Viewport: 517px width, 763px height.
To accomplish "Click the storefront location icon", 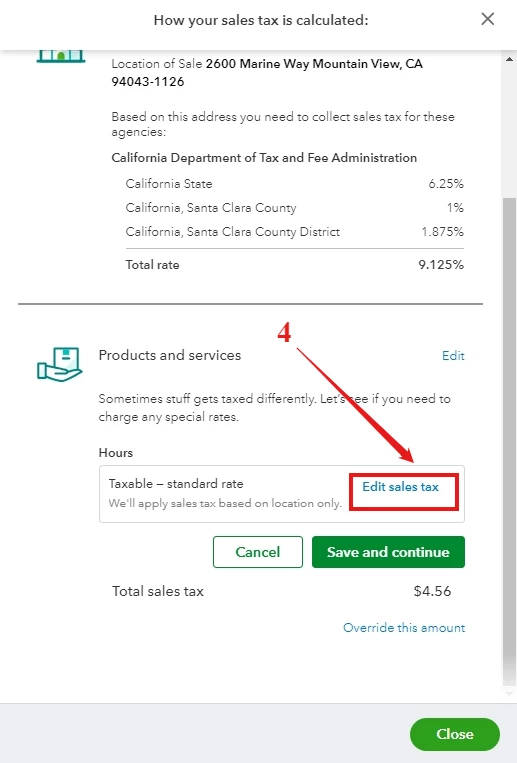I will click(x=61, y=55).
